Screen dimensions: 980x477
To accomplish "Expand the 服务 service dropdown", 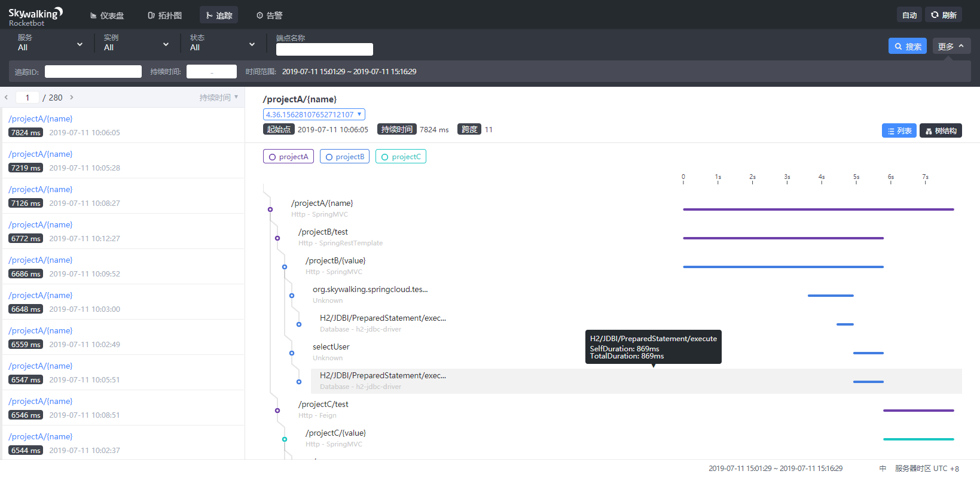I will [x=50, y=44].
